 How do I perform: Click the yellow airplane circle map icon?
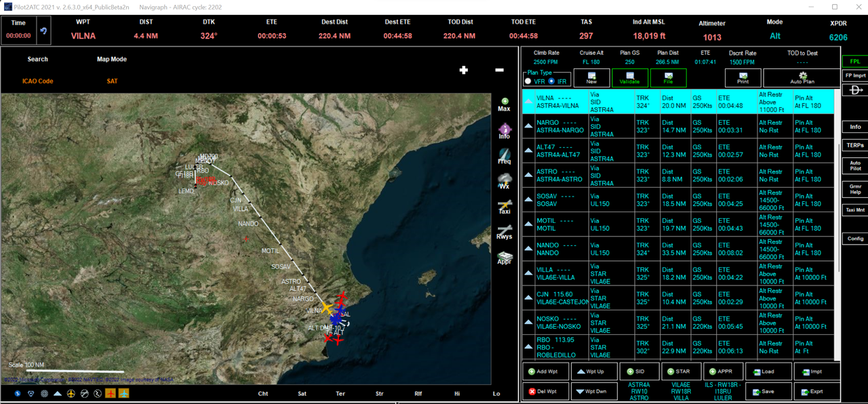pyautogui.click(x=71, y=393)
